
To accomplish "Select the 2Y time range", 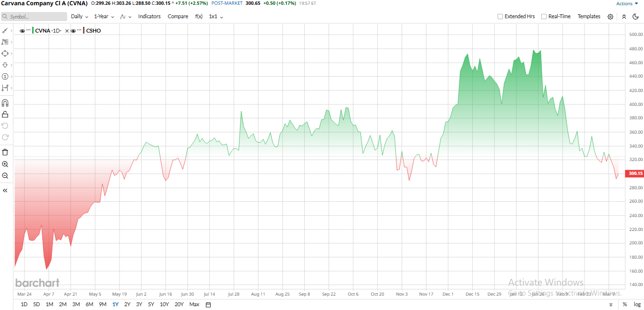I will (x=127, y=304).
